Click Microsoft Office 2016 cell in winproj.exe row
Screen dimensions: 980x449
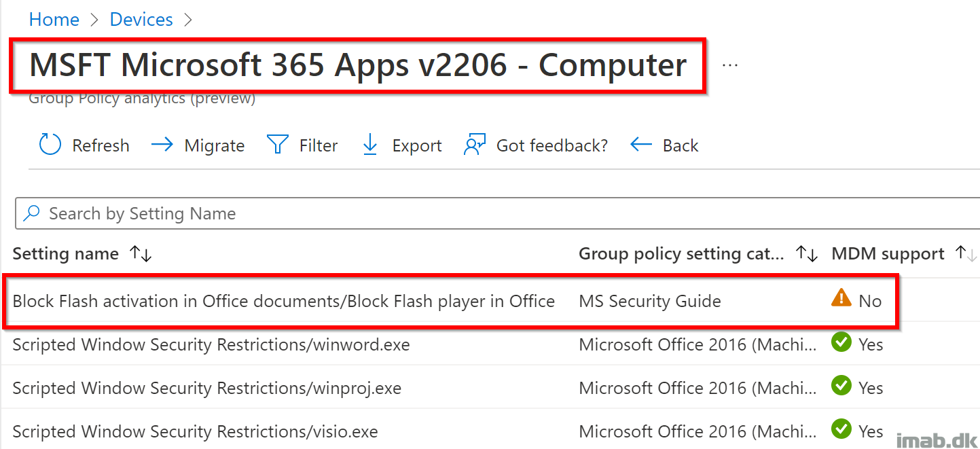698,388
